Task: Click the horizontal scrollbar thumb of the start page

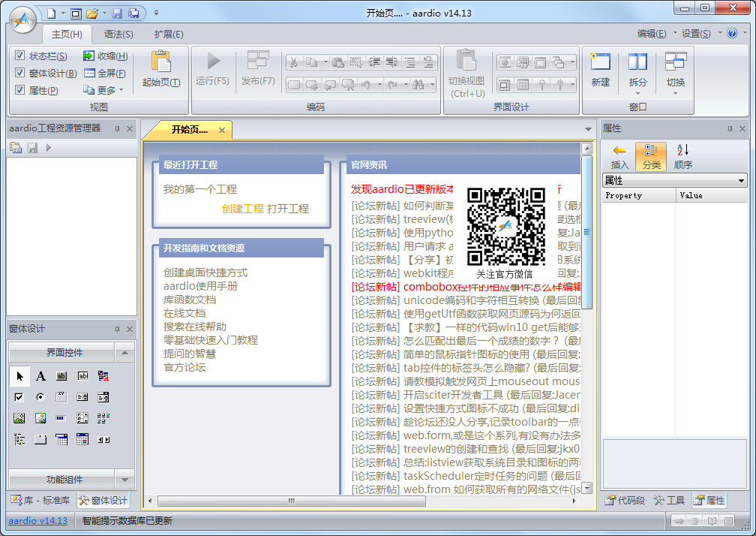Action: pos(291,501)
